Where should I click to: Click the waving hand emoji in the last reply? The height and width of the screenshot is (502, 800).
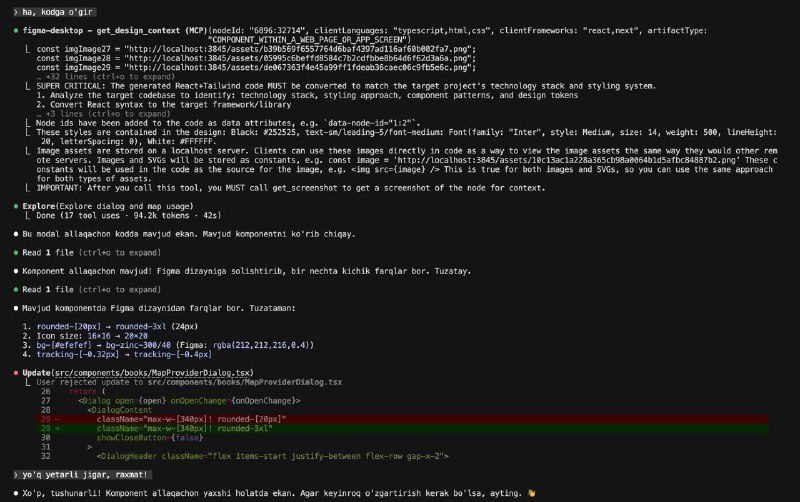pos(532,493)
